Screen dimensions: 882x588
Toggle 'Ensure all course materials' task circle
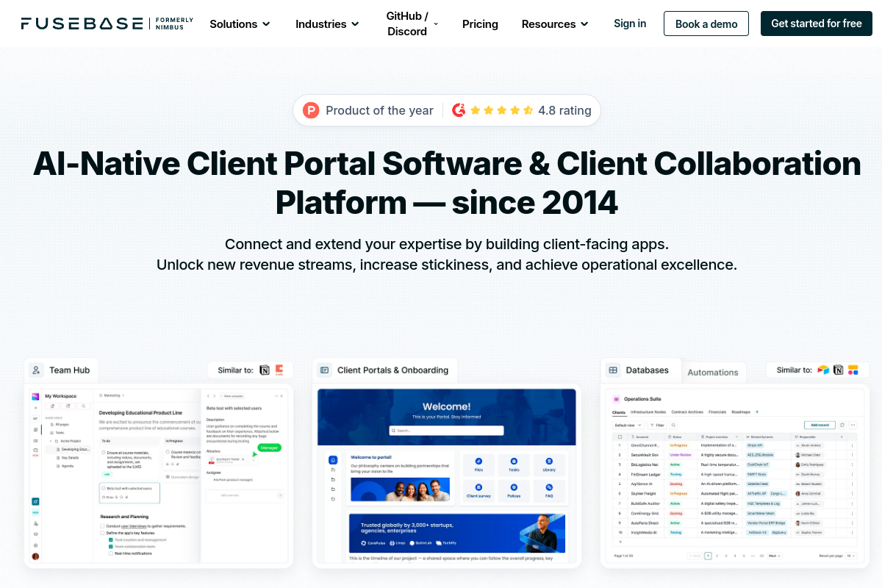104,453
